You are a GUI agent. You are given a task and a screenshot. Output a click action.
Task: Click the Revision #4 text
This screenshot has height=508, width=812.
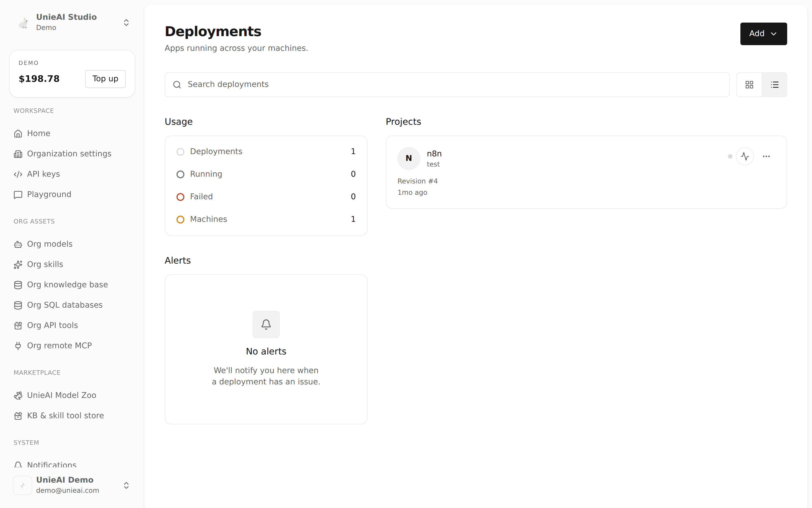pos(417,181)
